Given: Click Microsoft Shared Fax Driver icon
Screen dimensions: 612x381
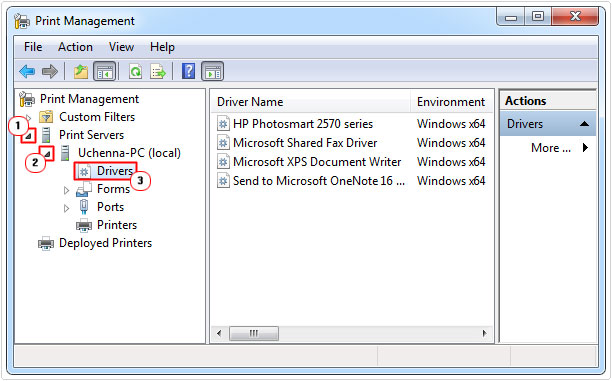Looking at the screenshot, I should 223,143.
